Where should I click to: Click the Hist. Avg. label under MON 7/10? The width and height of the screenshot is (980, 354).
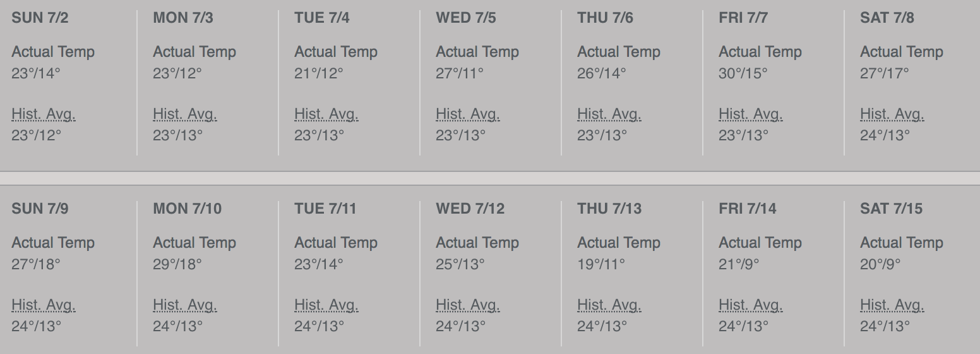[185, 305]
